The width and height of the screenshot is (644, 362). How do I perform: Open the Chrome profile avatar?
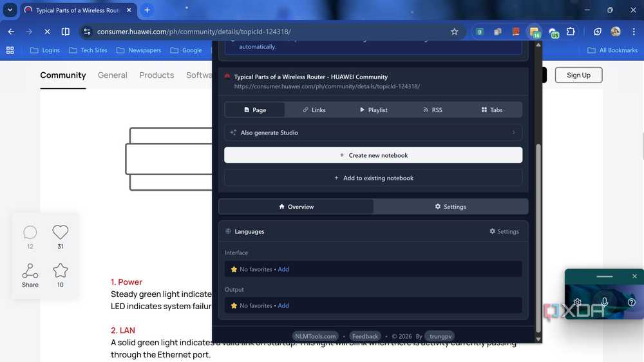[x=615, y=32]
